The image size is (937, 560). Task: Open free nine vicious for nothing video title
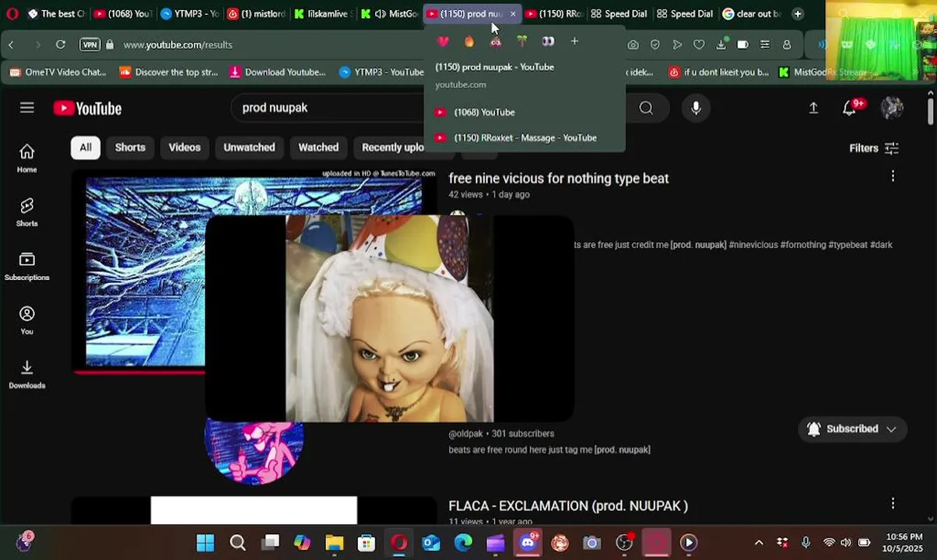point(559,178)
